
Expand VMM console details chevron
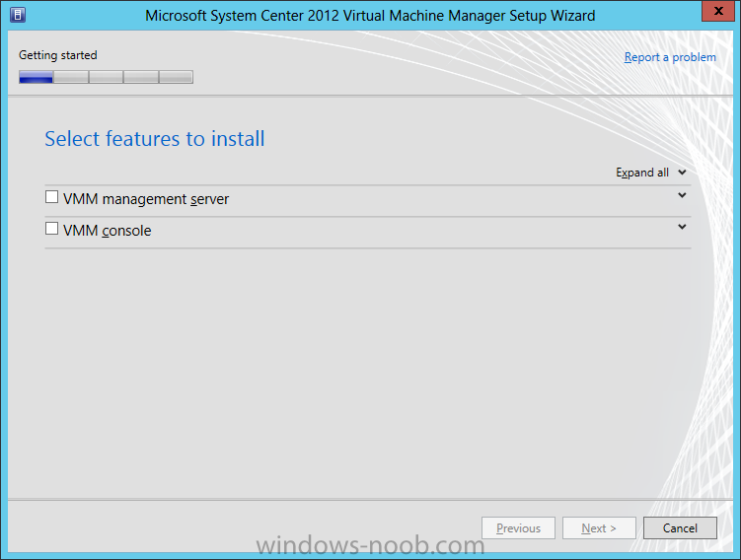tap(682, 227)
